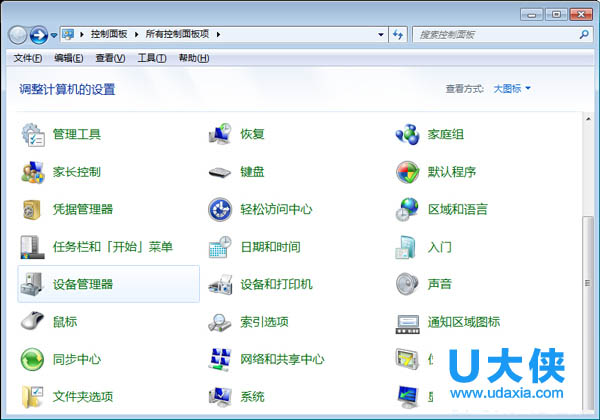Open the 家庭组 icon
The width and height of the screenshot is (600, 420).
point(407,134)
